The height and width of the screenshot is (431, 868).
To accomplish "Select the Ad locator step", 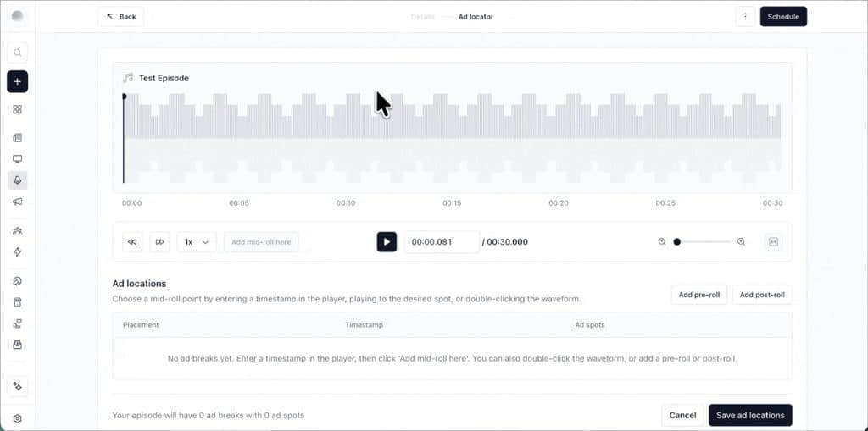I will pyautogui.click(x=476, y=17).
